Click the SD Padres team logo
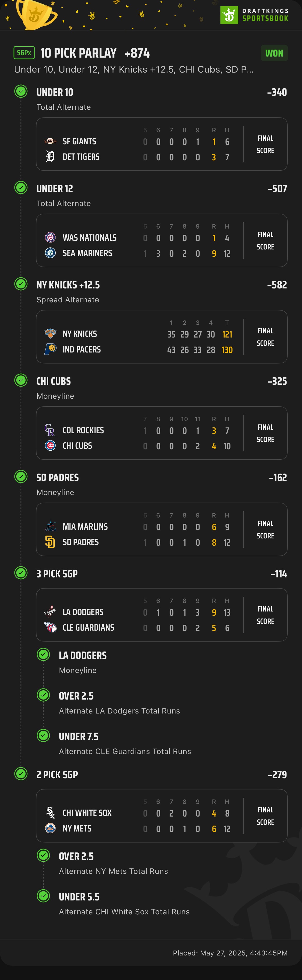 coord(50,542)
